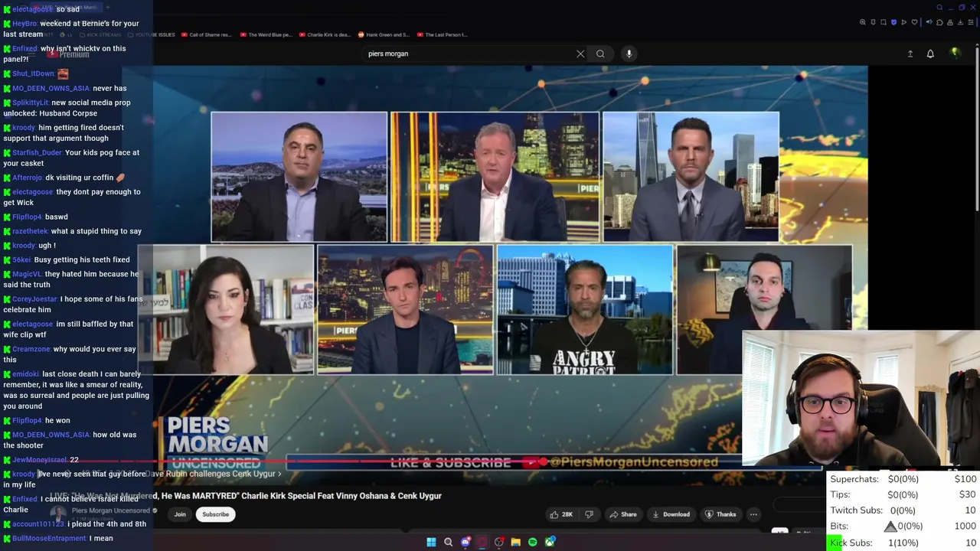Click the Download button under the video

(671, 514)
